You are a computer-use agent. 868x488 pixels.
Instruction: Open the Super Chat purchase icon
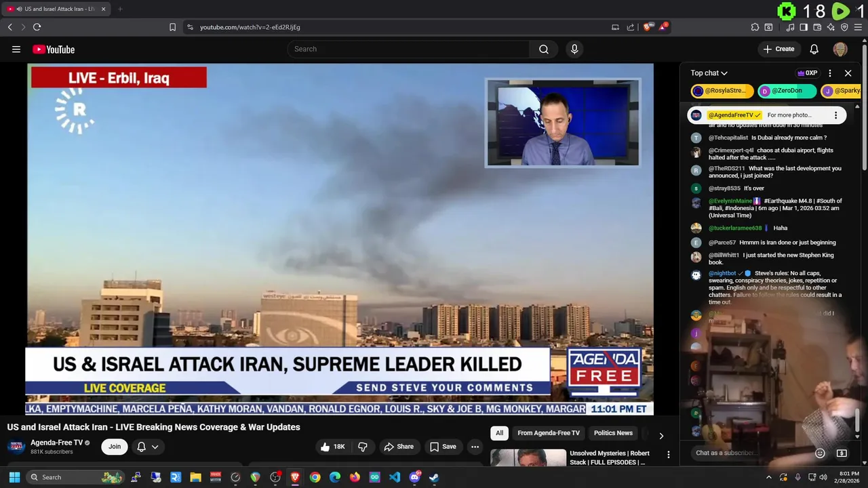pyautogui.click(x=842, y=453)
